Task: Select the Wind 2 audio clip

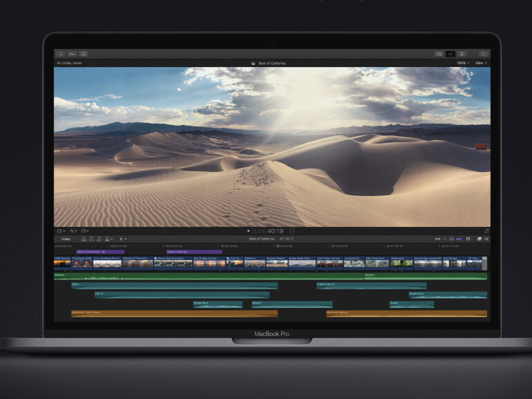Action: pos(292,304)
